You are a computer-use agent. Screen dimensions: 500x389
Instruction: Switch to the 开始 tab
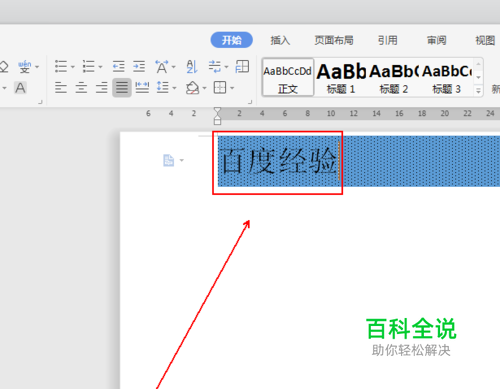point(232,40)
